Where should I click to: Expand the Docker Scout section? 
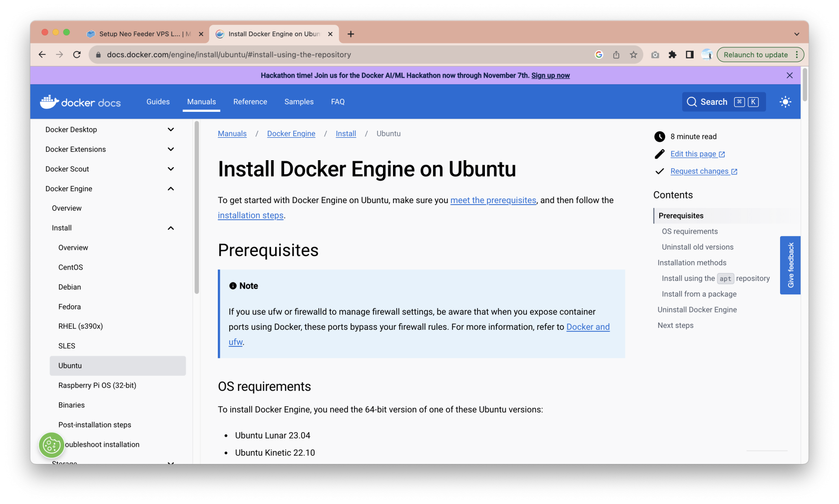click(171, 169)
